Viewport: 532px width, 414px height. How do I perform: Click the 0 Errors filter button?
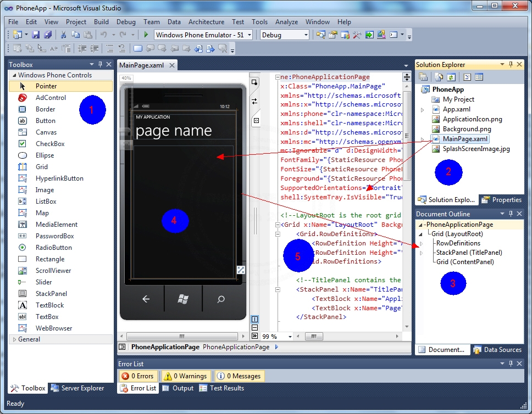[138, 376]
